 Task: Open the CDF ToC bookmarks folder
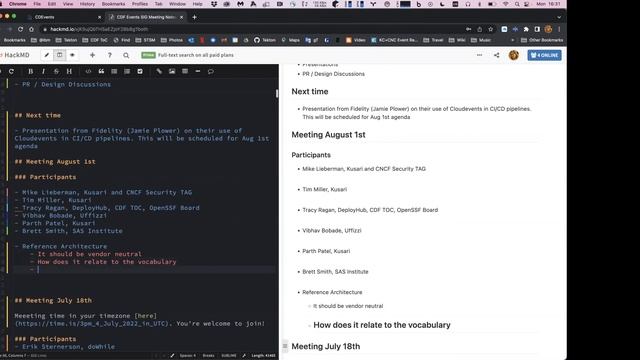tap(95, 40)
